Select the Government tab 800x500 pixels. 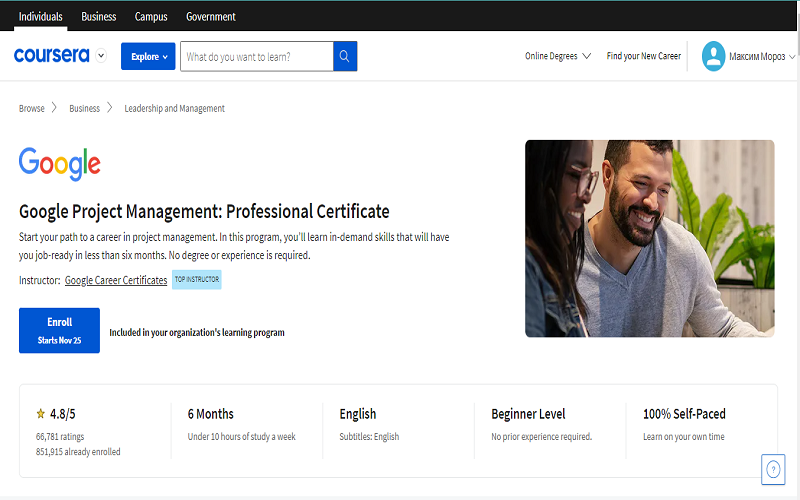[x=210, y=17]
